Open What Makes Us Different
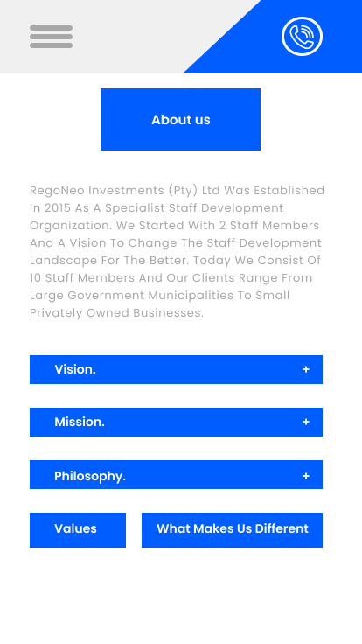 (x=232, y=530)
